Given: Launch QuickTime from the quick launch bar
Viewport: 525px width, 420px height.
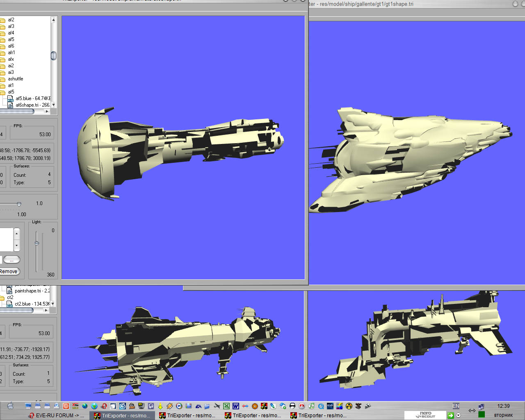Looking at the screenshot, I should pyautogui.click(x=321, y=406).
